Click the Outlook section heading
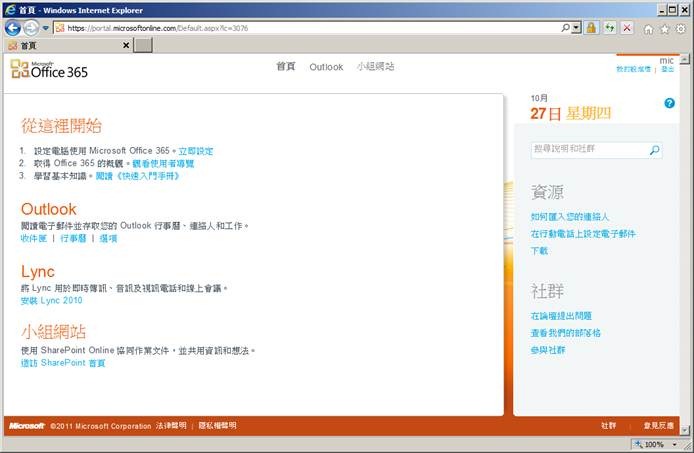Image resolution: width=694 pixels, height=453 pixels. pos(49,209)
